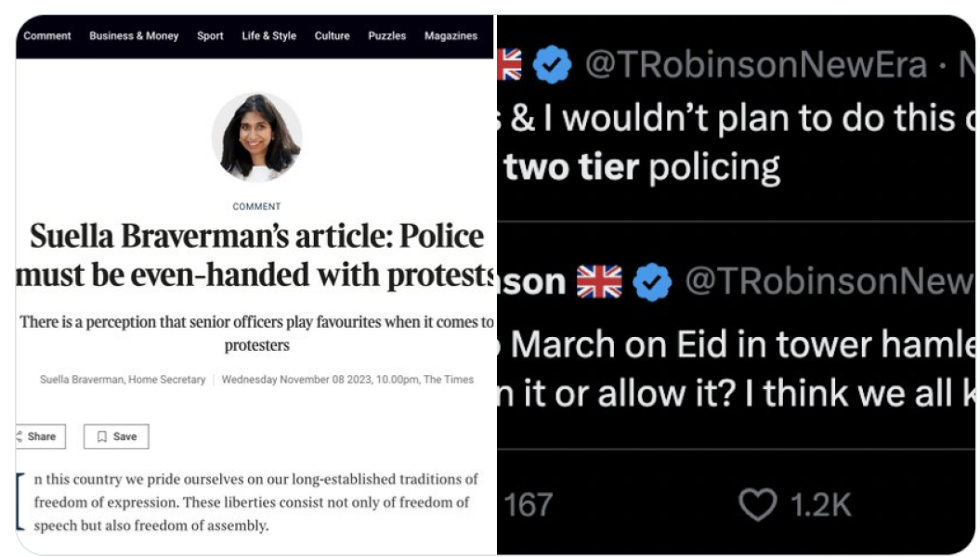Click the article headline about even-handed policing
980x557 pixels.
tap(256, 255)
